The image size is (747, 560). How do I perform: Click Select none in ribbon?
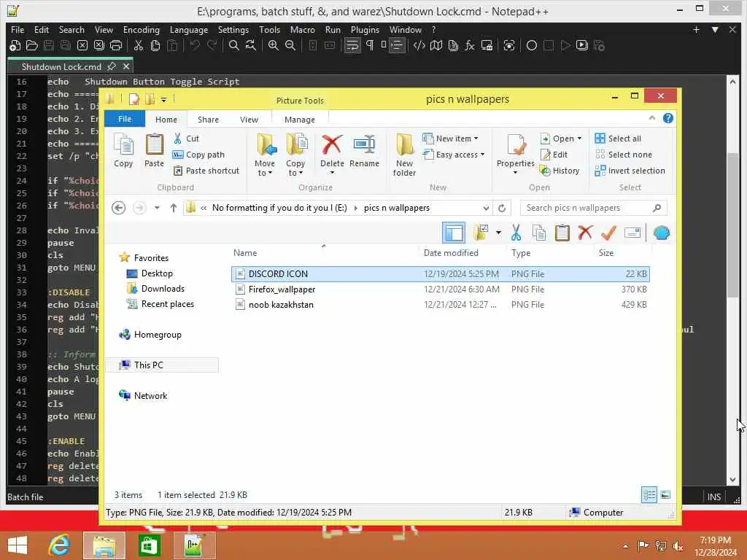tap(624, 155)
